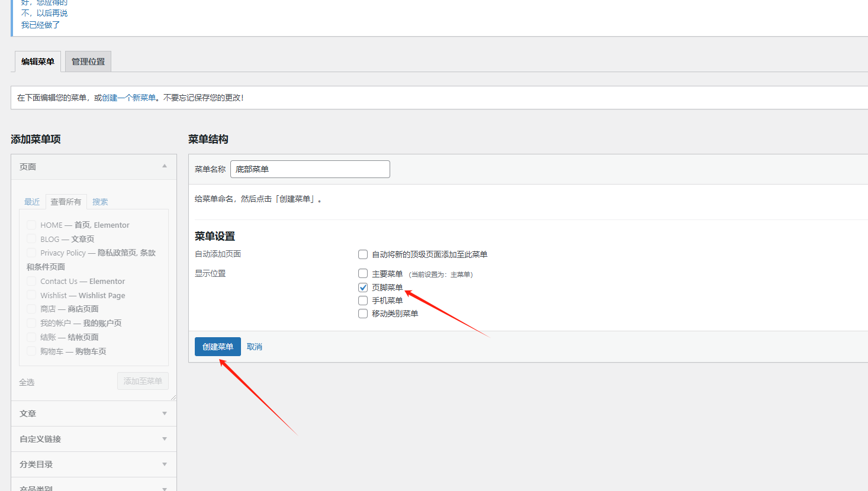Uncheck the 页脚菜单 display location

362,287
